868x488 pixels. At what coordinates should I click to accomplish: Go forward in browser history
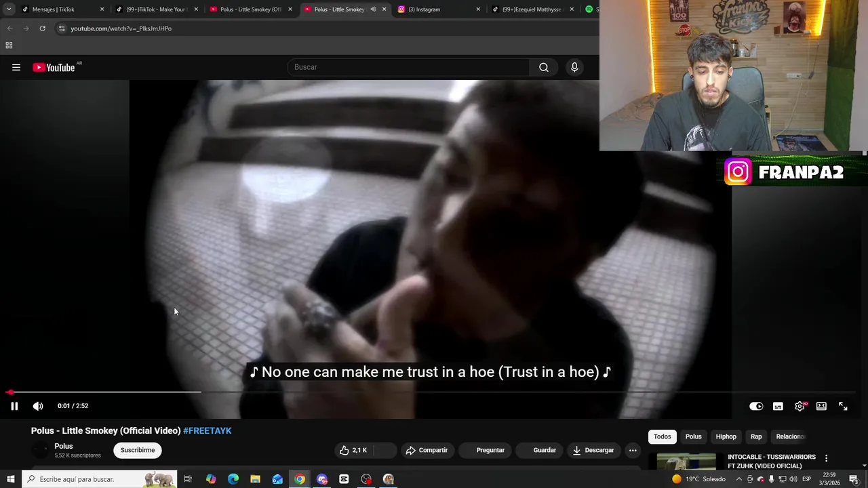coord(26,28)
